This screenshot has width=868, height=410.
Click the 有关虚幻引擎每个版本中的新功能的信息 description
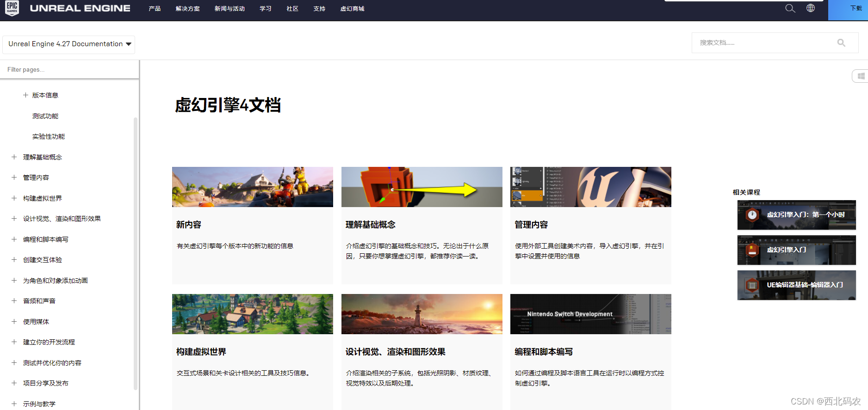(235, 246)
